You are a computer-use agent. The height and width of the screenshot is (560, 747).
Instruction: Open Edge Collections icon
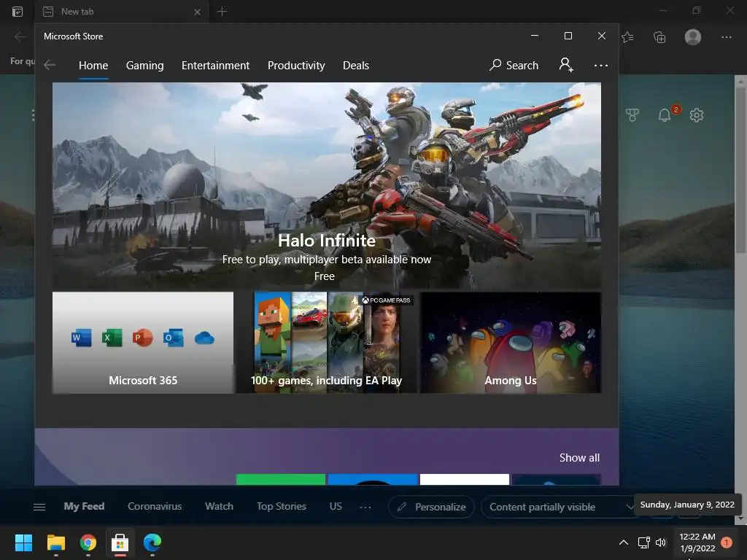(x=659, y=36)
